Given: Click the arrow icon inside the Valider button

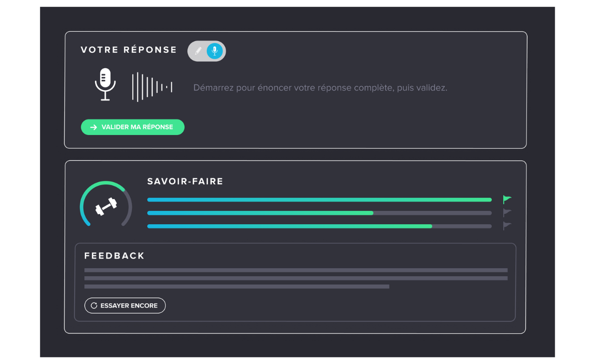Looking at the screenshot, I should 93,127.
